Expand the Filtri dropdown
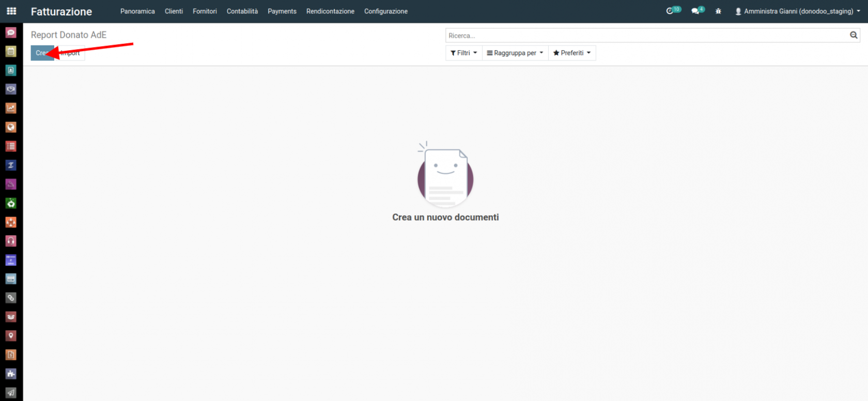This screenshot has height=401, width=868. [463, 53]
